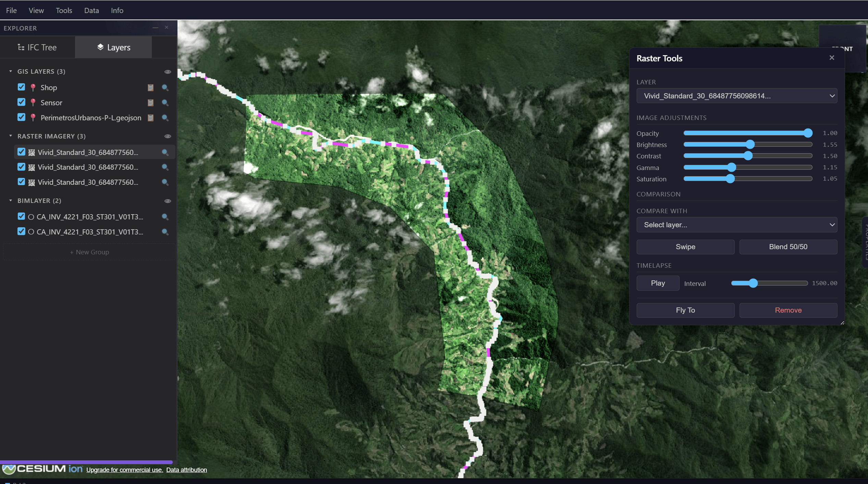Open clipboard icon for PerimetrosUrbanos layer
This screenshot has height=484, width=868.
coord(150,118)
